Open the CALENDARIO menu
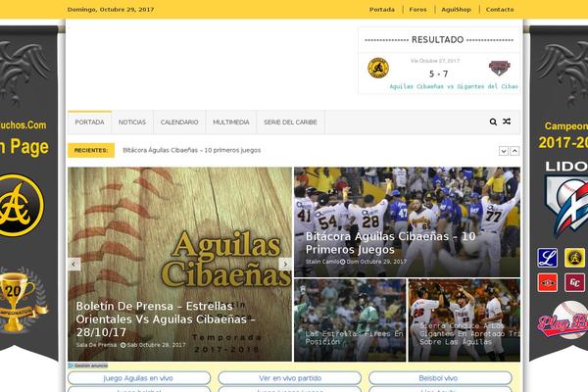Image resolution: width=588 pixels, height=392 pixels. (179, 122)
